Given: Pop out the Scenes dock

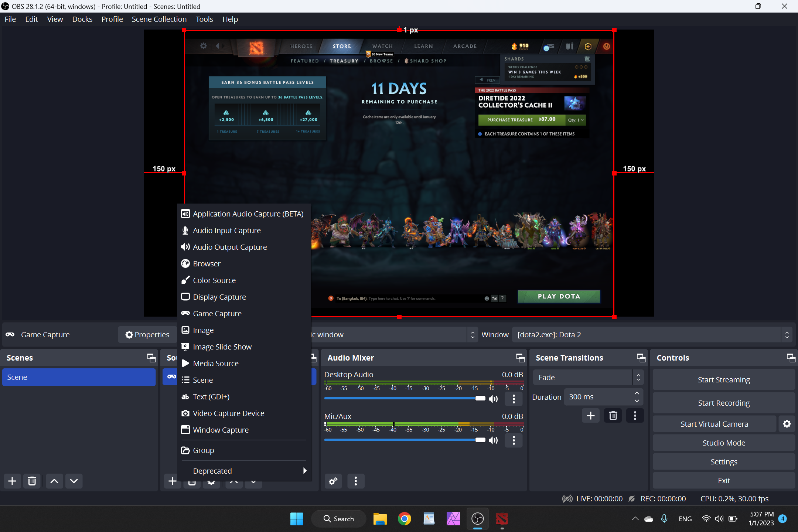Looking at the screenshot, I should point(151,358).
